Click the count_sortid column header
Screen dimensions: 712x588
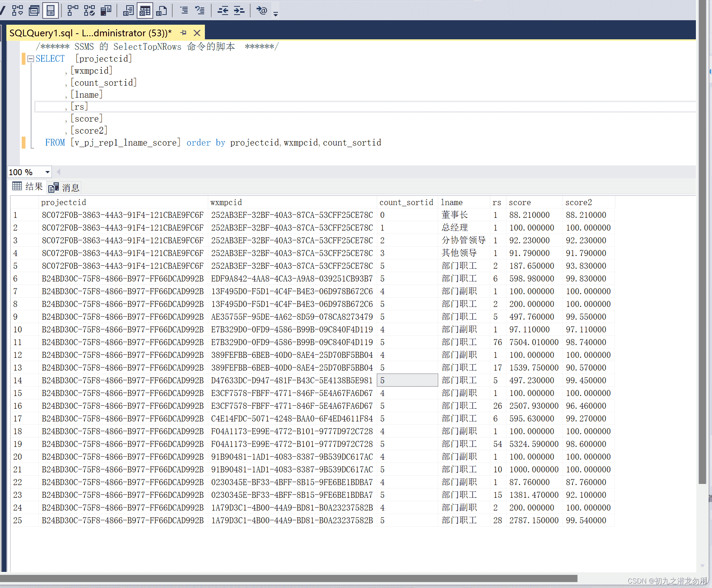[406, 202]
